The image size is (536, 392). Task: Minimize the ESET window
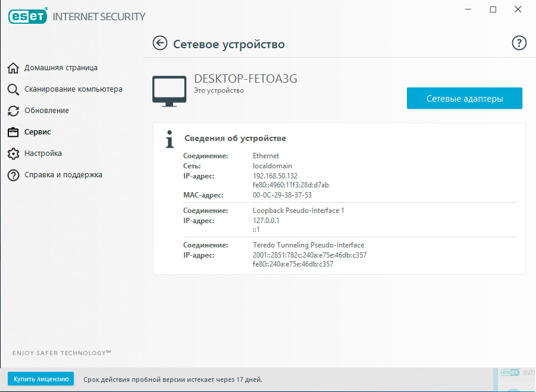(x=468, y=10)
